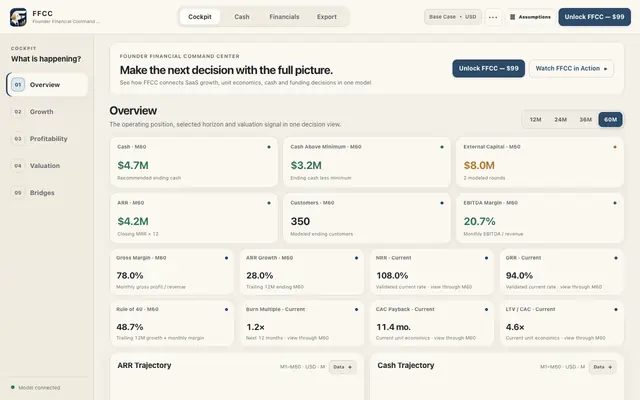Click the status dot on ARR M60 card

[269, 203]
